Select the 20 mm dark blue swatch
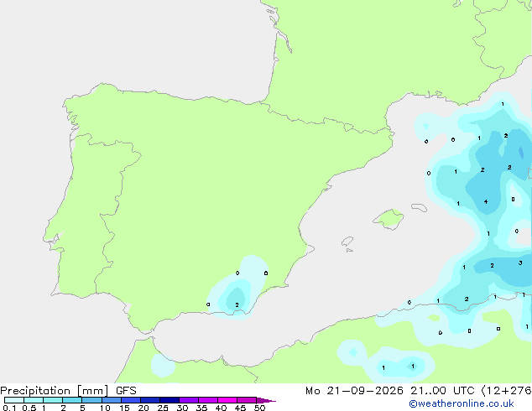This screenshot has height=411, width=532. click(150, 400)
